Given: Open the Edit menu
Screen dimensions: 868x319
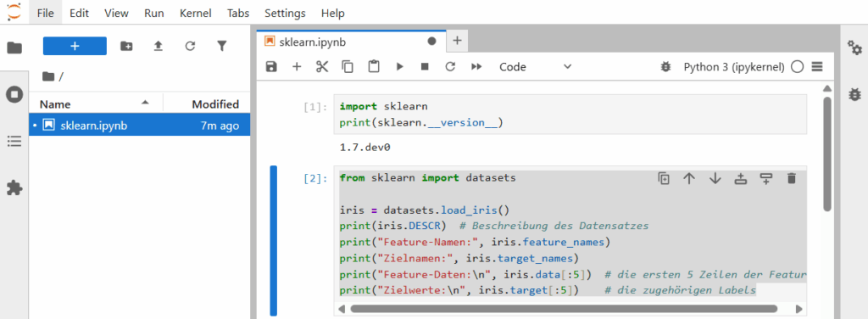Looking at the screenshot, I should pyautogui.click(x=79, y=14).
